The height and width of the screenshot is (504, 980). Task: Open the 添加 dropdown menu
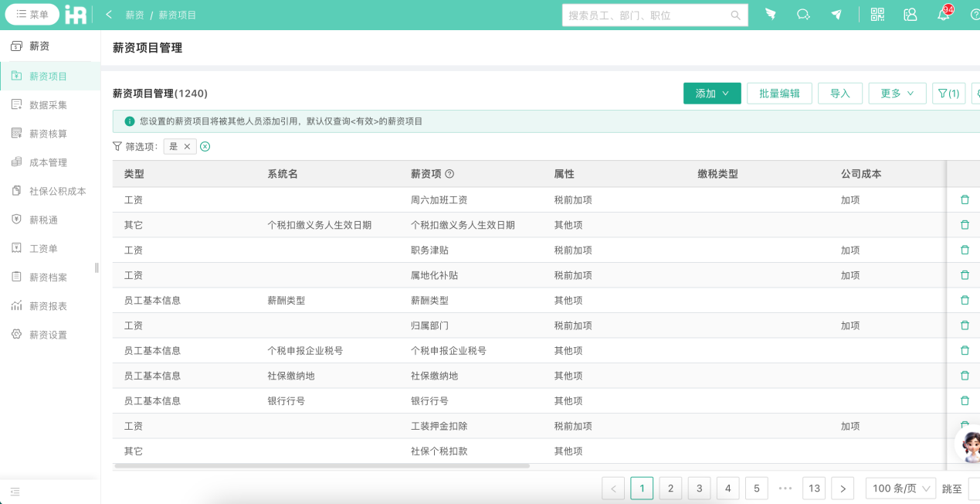click(x=711, y=93)
